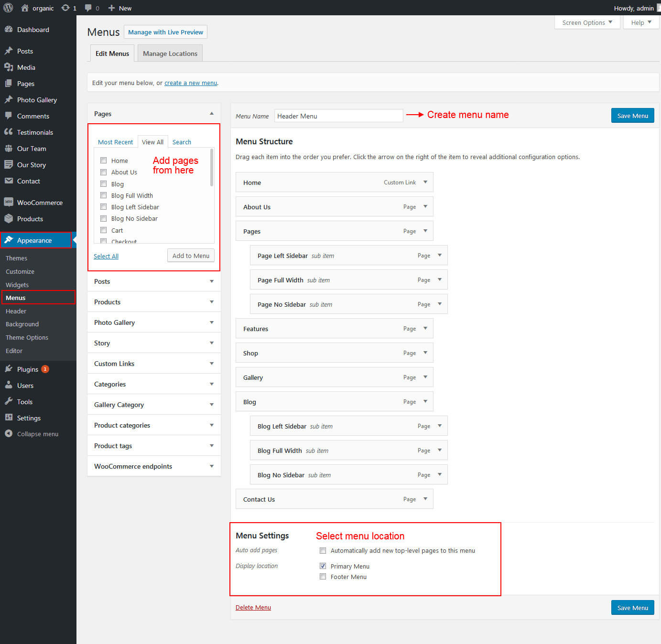
Task: Expand the Contact Us menu item arrow
Action: pos(425,499)
